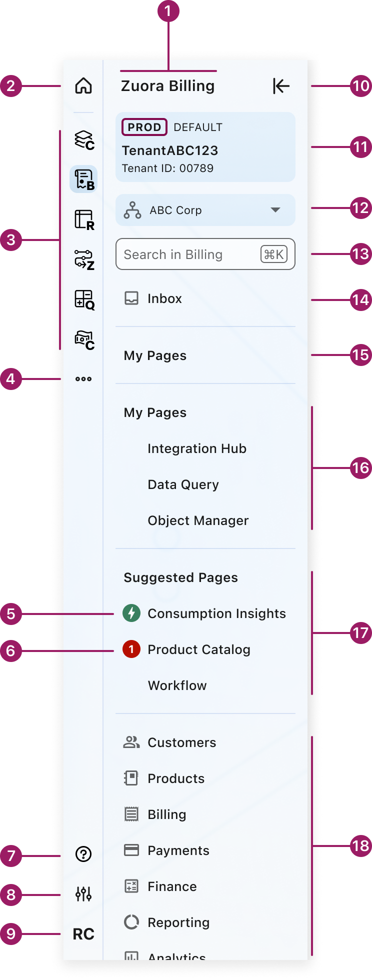
Task: Open the Consumption Insights suggested page
Action: point(216,613)
